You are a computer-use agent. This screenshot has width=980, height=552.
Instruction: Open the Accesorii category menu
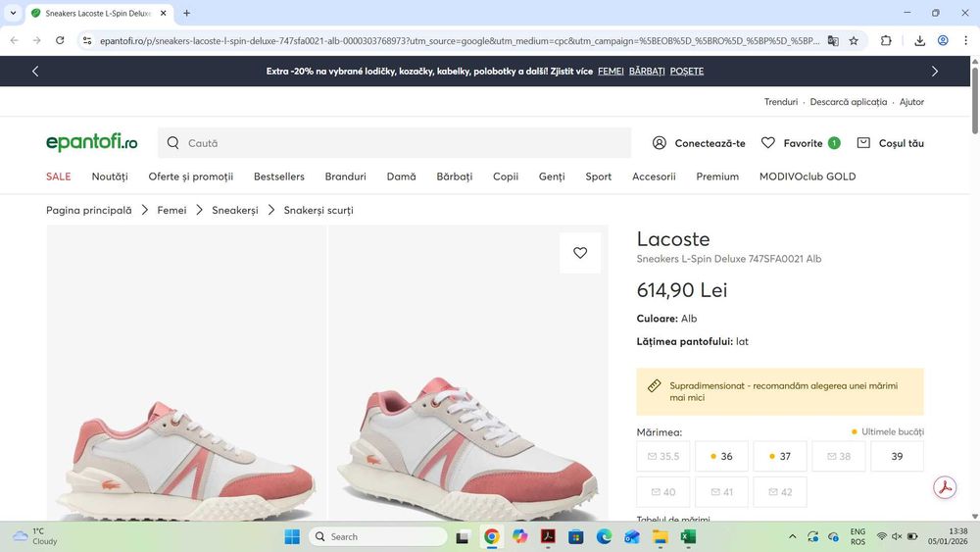[654, 176]
